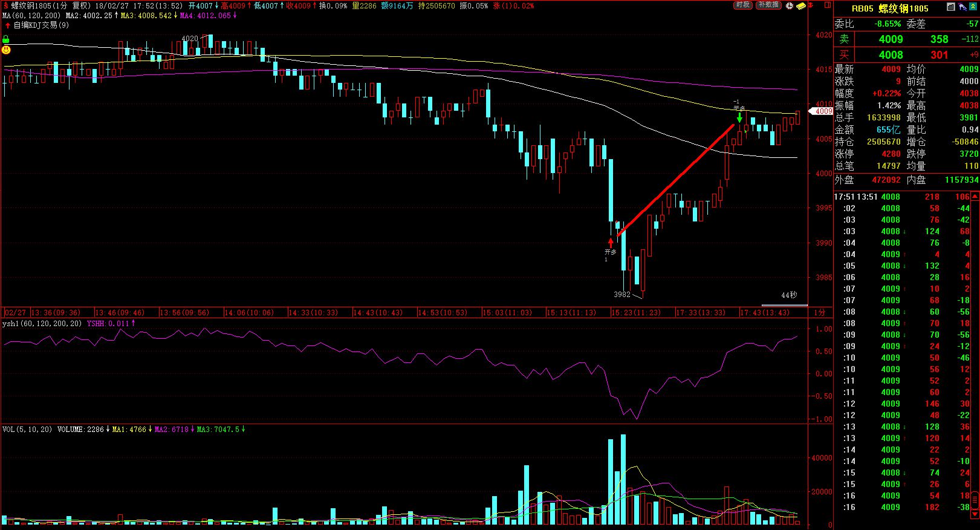
Task: Click the volume MA1: 4766 value
Action: pyautogui.click(x=132, y=430)
